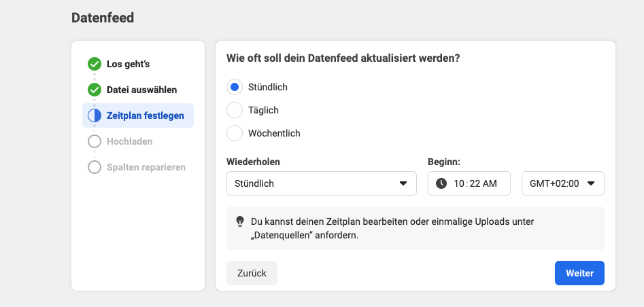The height and width of the screenshot is (307, 644).
Task: Open the GMT+02:00 timezone dropdown
Action: 562,183
